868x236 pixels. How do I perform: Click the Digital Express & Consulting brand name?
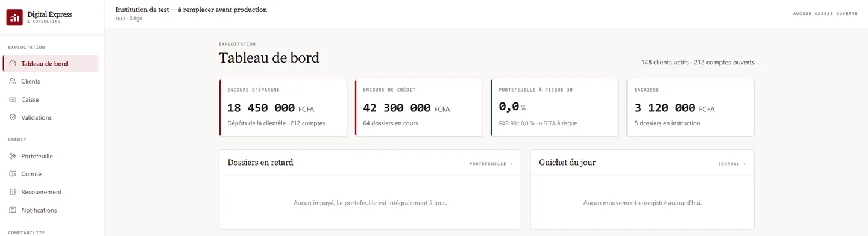pos(49,17)
